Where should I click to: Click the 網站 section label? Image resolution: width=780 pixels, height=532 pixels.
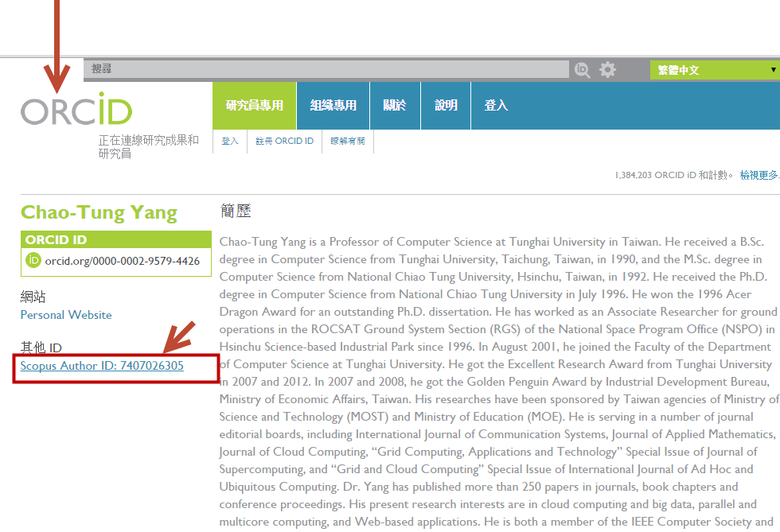(x=33, y=297)
